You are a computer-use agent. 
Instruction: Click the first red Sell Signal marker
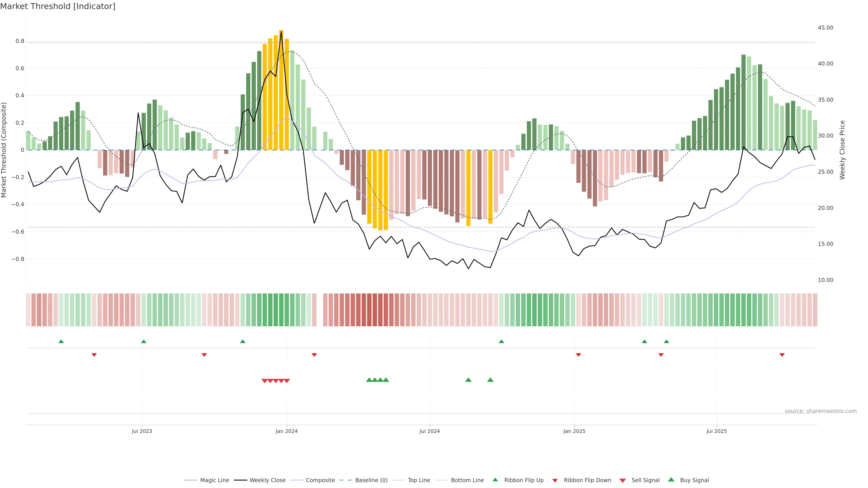point(264,381)
